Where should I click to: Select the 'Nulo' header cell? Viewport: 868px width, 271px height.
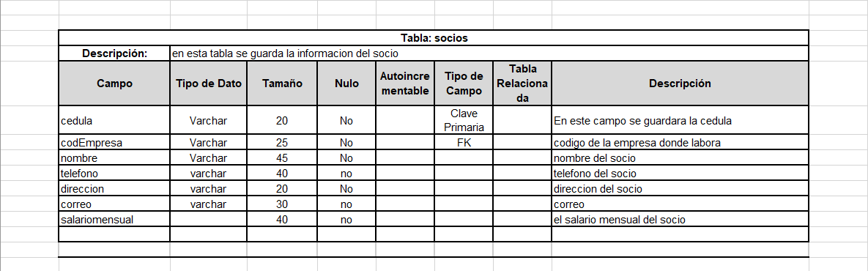point(346,83)
